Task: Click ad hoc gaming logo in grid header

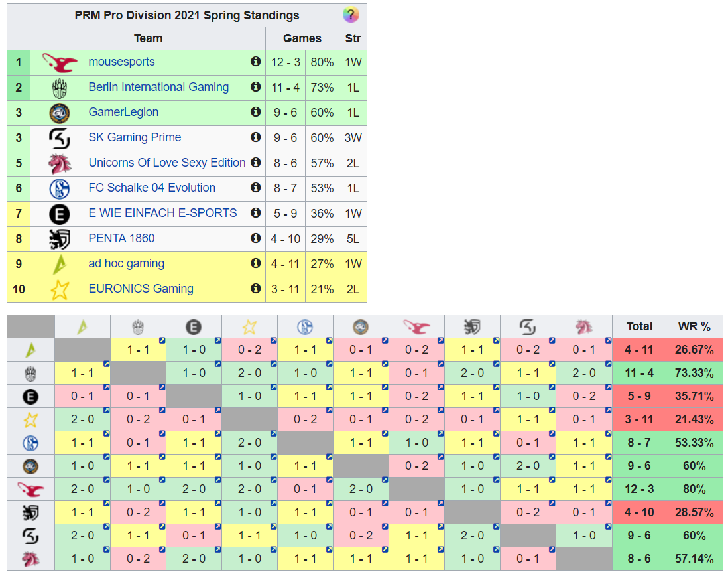Action: point(82,326)
